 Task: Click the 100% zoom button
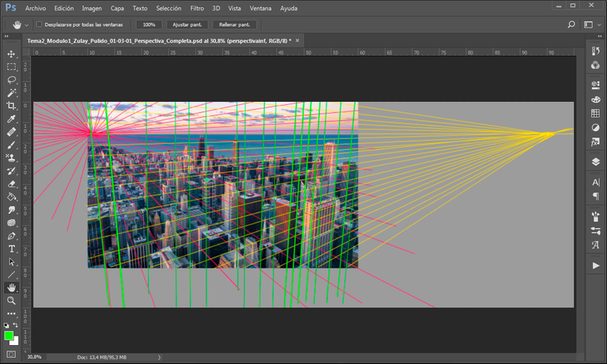(x=149, y=24)
